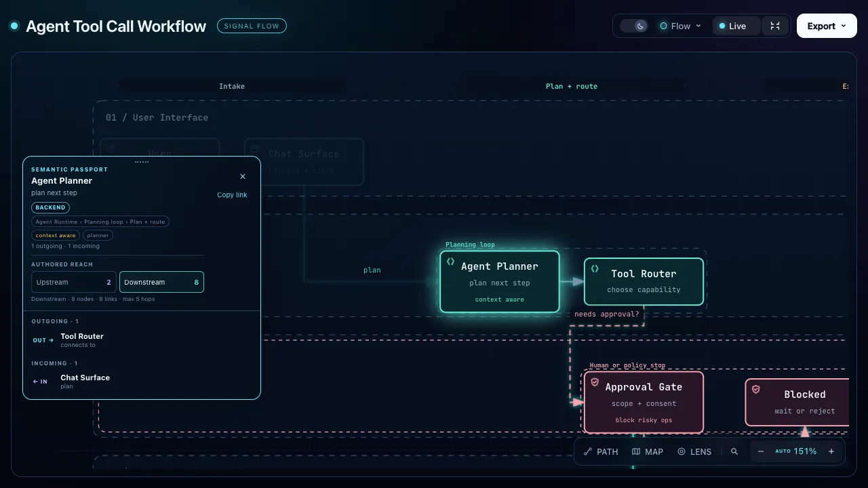Open the Flow mode dropdown
The image size is (868, 488).
[x=681, y=26]
